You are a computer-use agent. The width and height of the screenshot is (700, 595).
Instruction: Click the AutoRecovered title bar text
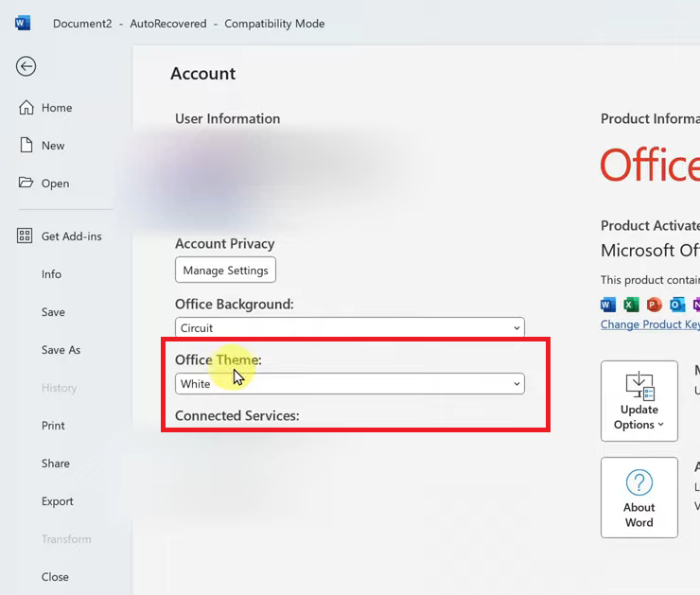click(168, 24)
